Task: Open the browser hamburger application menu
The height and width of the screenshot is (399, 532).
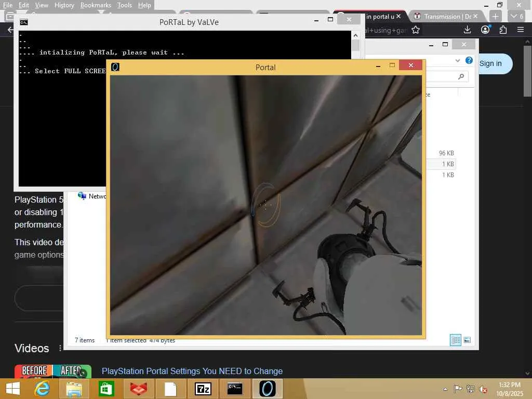Action: (521, 30)
